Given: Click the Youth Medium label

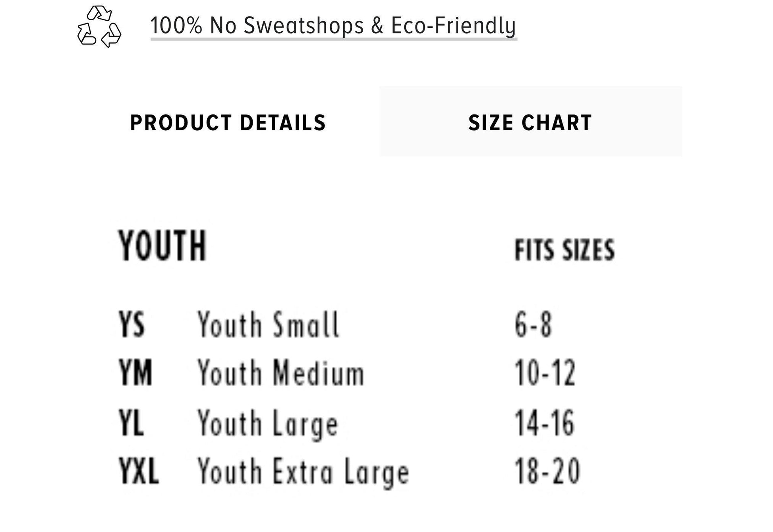Looking at the screenshot, I should (x=281, y=373).
